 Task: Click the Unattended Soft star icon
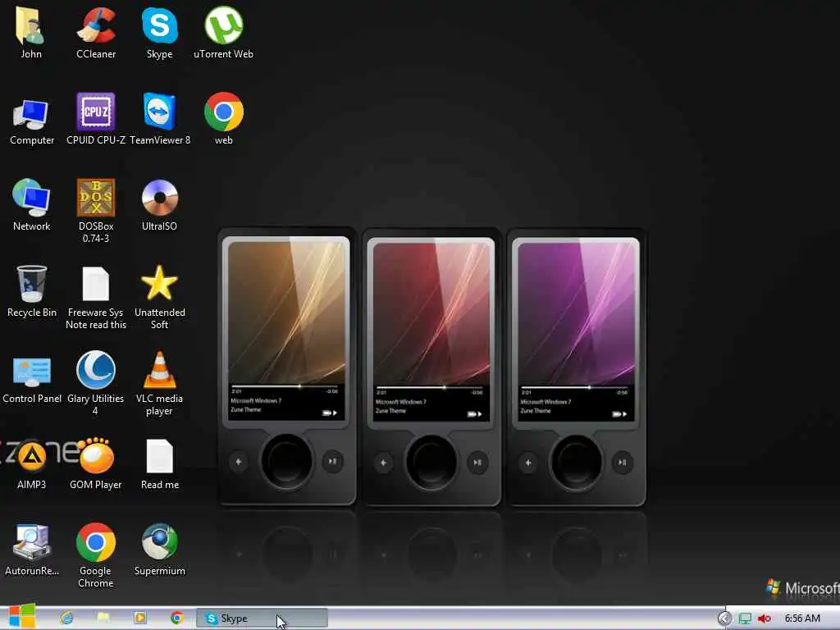(160, 297)
